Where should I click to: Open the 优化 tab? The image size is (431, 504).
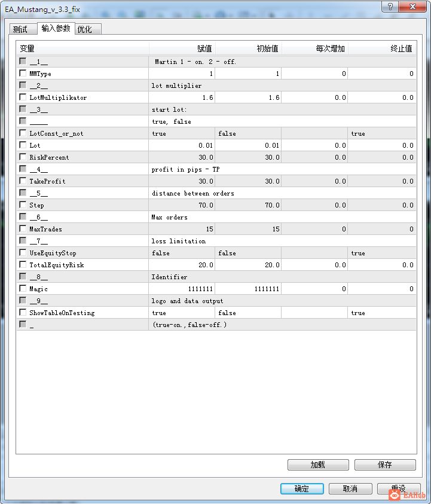click(x=88, y=29)
